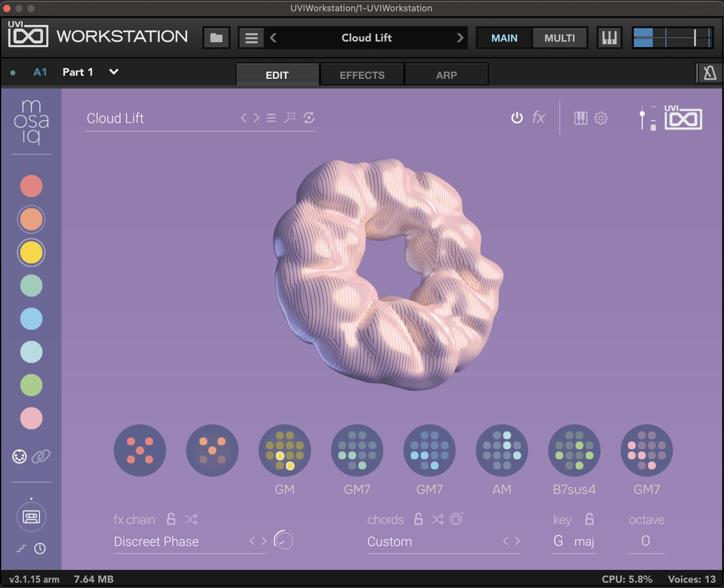Switch to the ARP tab

446,75
